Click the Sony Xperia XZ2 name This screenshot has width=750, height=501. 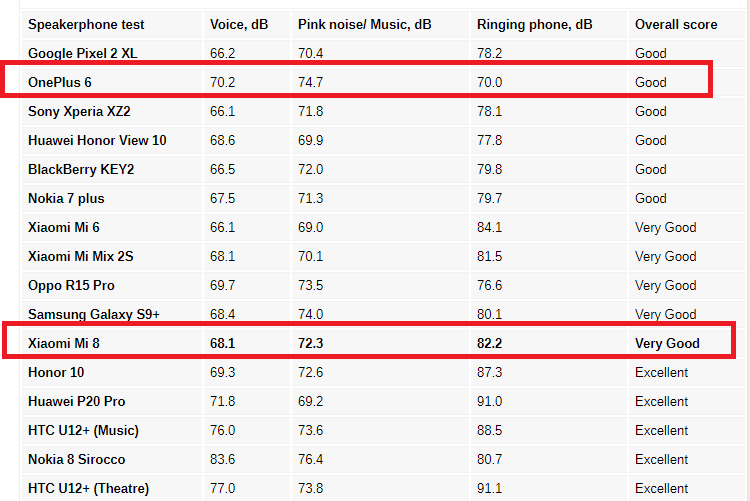(79, 111)
